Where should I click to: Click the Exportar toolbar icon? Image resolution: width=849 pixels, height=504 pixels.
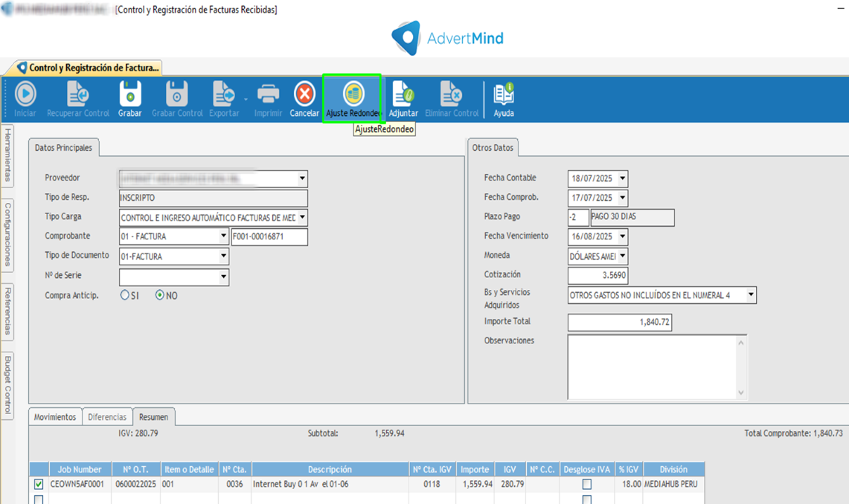click(223, 94)
